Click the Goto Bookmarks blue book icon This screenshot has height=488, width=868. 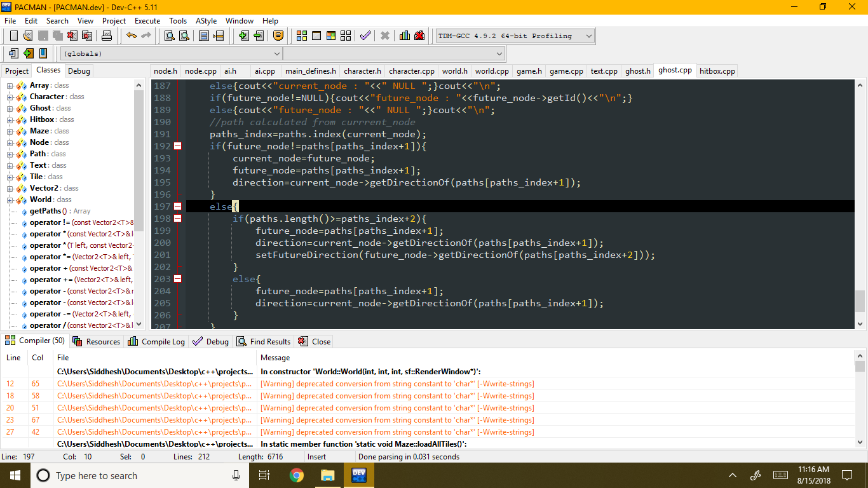point(43,53)
